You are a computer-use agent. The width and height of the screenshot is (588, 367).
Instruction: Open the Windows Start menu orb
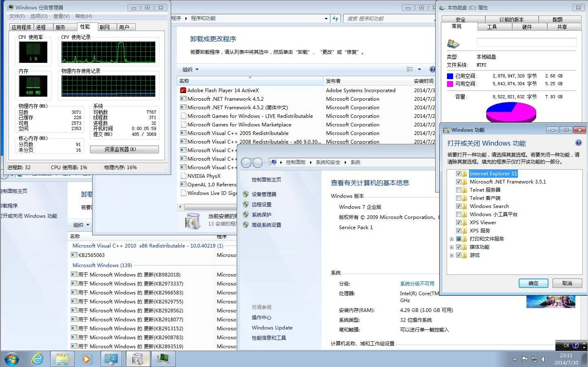(x=11, y=359)
